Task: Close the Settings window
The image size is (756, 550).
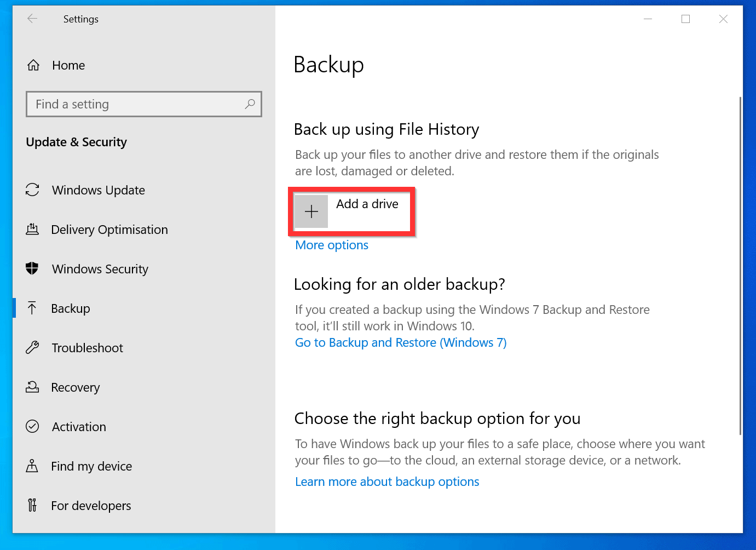Action: [x=723, y=19]
